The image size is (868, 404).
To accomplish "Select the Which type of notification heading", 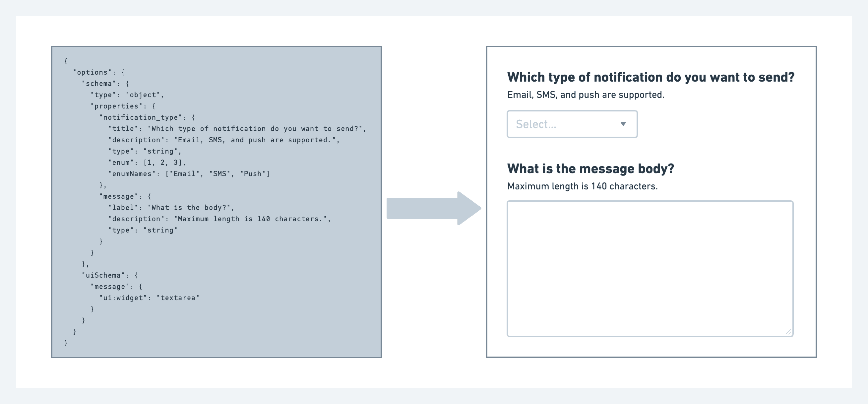I will [x=650, y=77].
